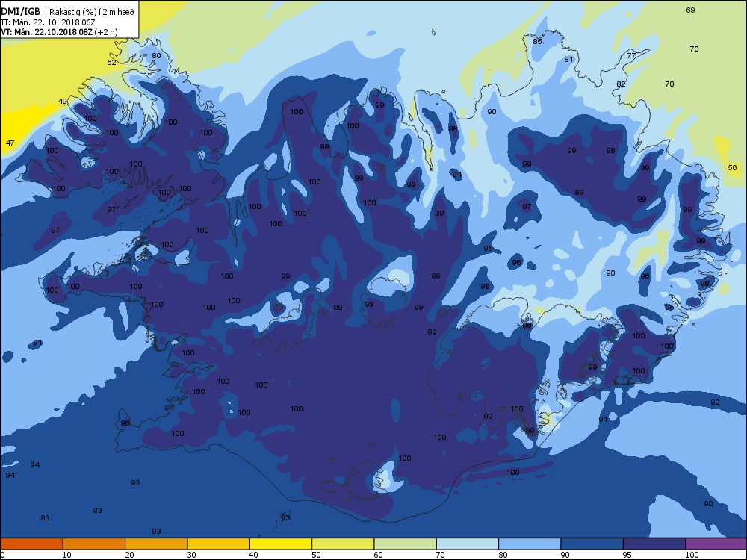Screen dimensions: 747x560
Task: Click the humidity value 56 on the map
Action: click(x=732, y=167)
